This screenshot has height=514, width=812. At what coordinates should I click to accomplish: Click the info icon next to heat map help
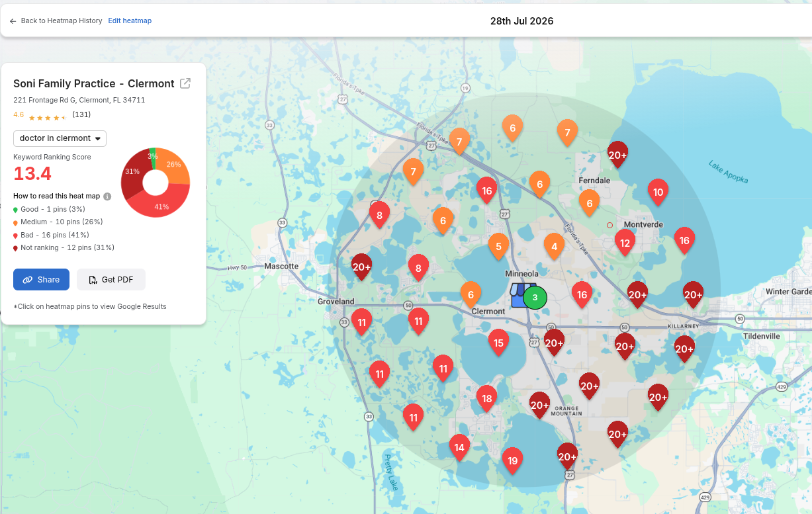point(107,196)
